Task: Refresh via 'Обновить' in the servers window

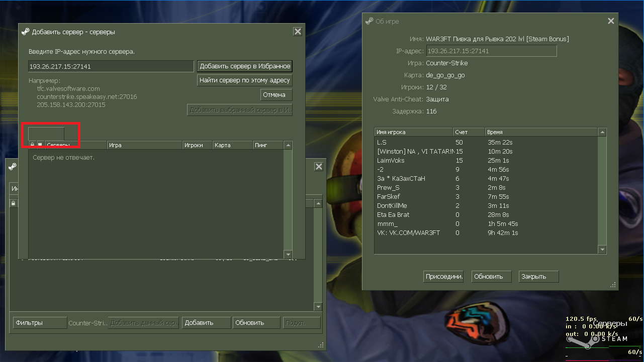Action: click(256, 323)
